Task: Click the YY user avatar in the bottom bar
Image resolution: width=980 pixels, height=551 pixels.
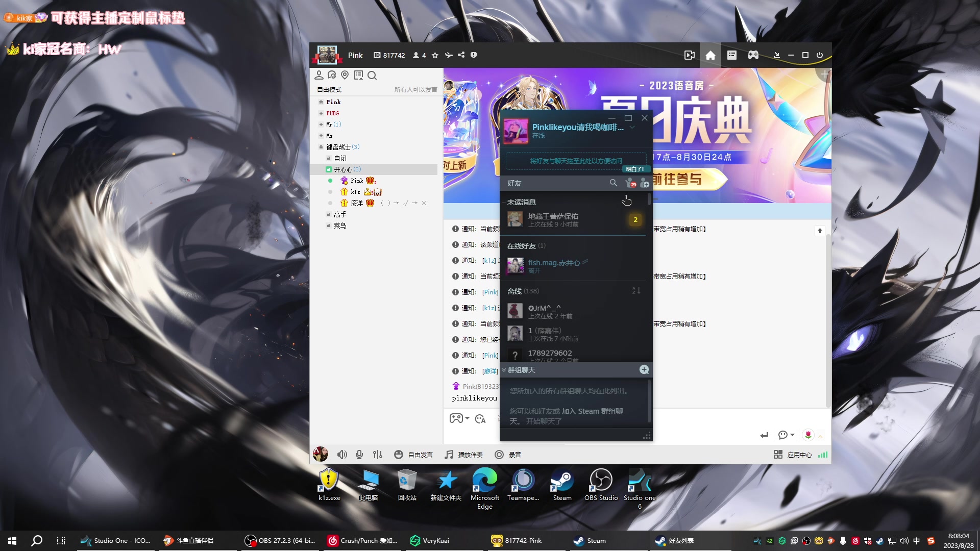Action: point(321,454)
